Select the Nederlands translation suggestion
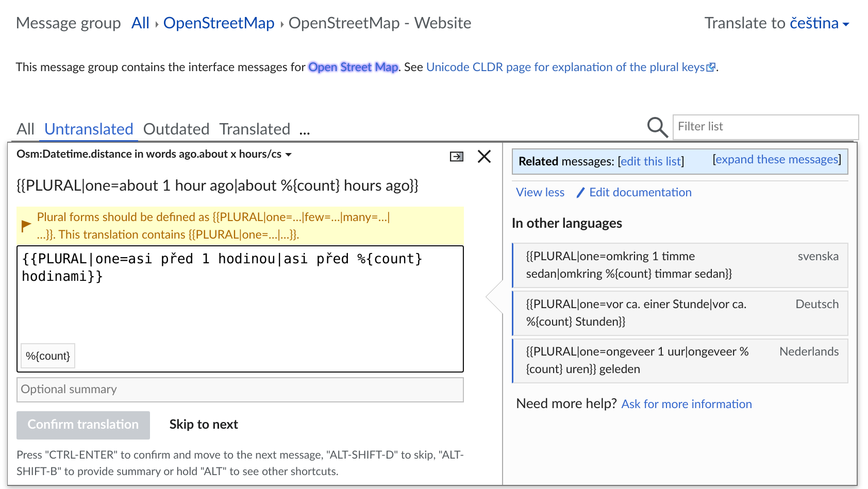868x489 pixels. (680, 361)
